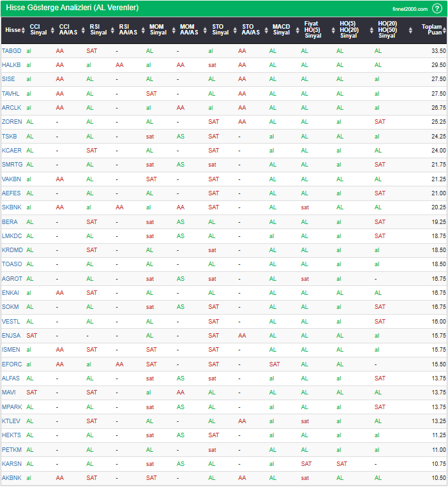Click sort arrows beside Hisse column
The height and width of the screenshot is (487, 448).
[24, 30]
